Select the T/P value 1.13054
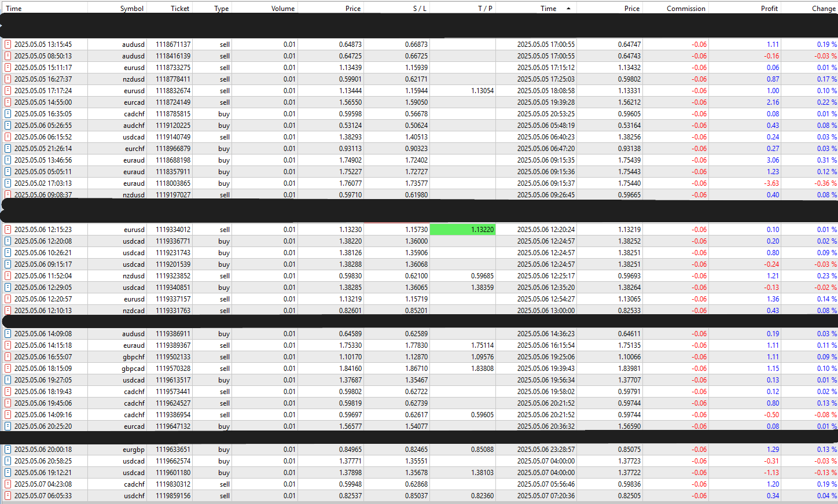 (x=482, y=91)
